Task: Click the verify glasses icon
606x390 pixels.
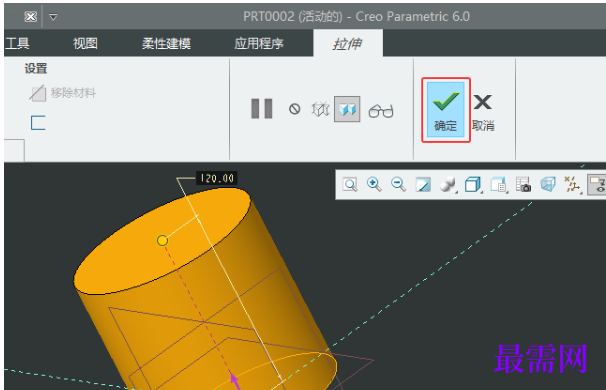Action: tap(381, 111)
